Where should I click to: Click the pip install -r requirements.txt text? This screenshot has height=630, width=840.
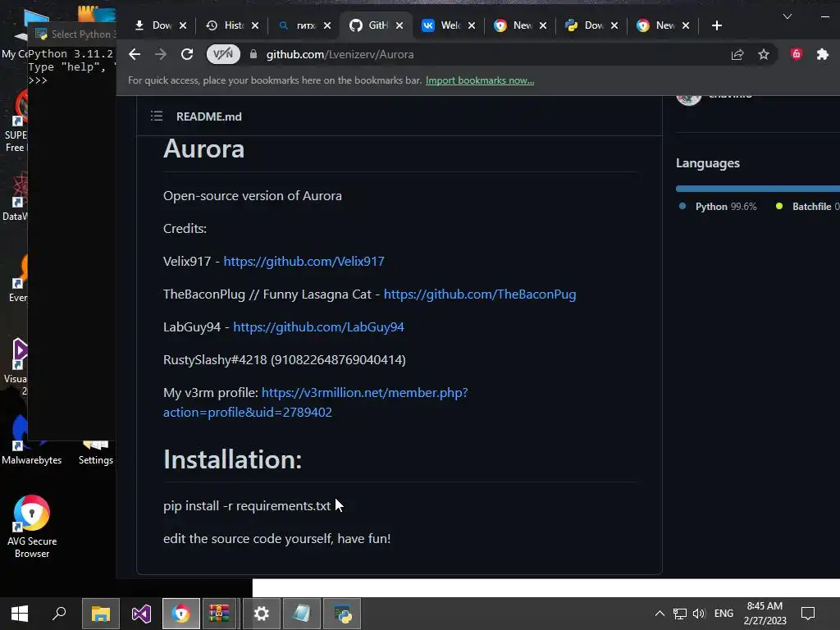tap(247, 505)
